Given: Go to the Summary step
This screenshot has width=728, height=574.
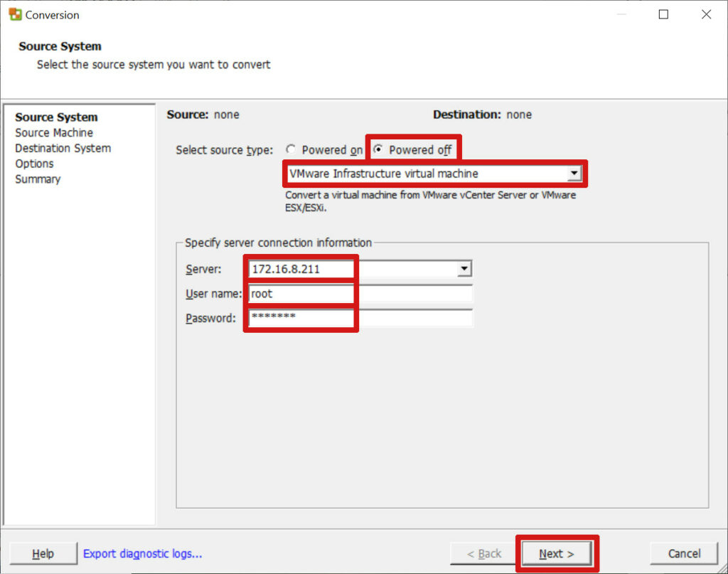Looking at the screenshot, I should click(38, 179).
